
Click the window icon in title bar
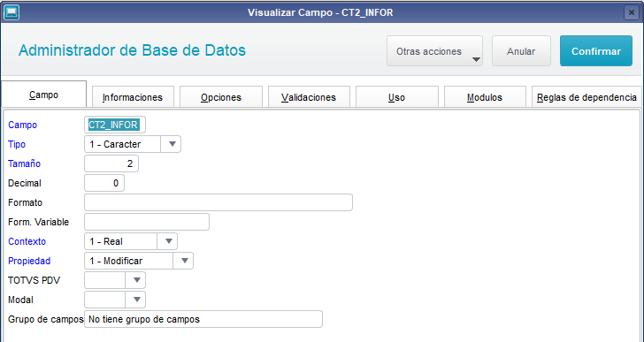(x=11, y=12)
